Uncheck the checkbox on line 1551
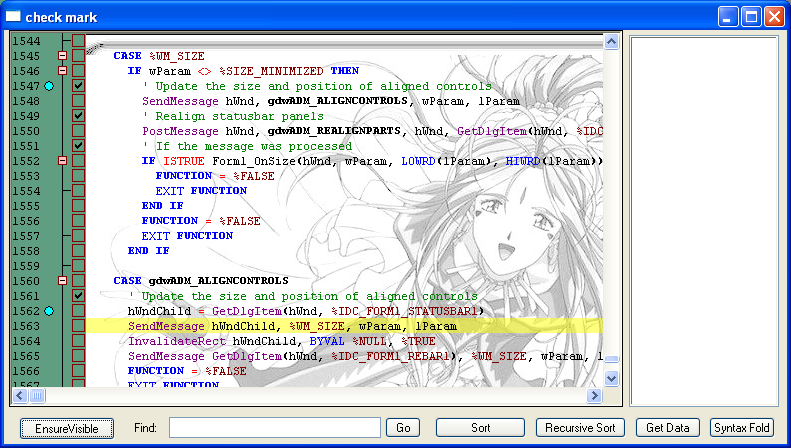 click(78, 146)
